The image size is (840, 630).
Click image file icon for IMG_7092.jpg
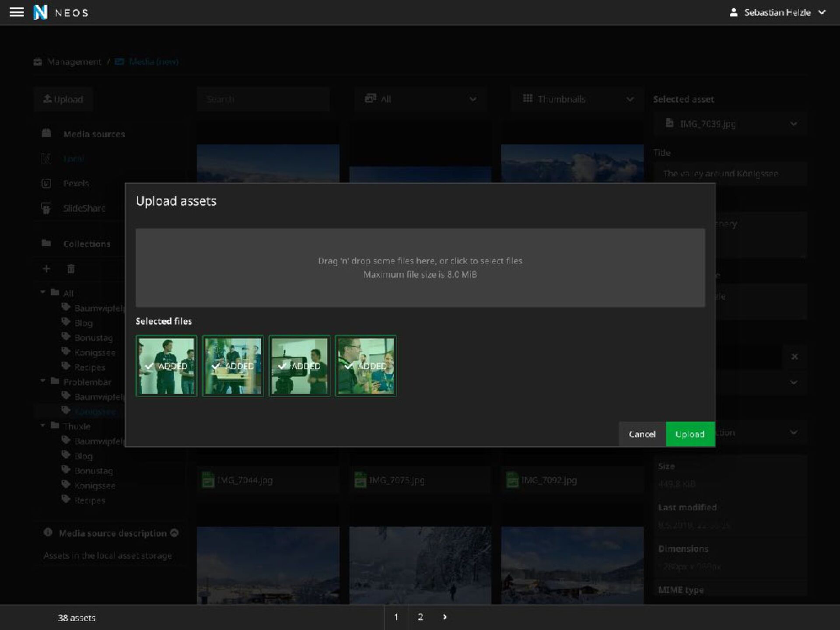tap(512, 480)
